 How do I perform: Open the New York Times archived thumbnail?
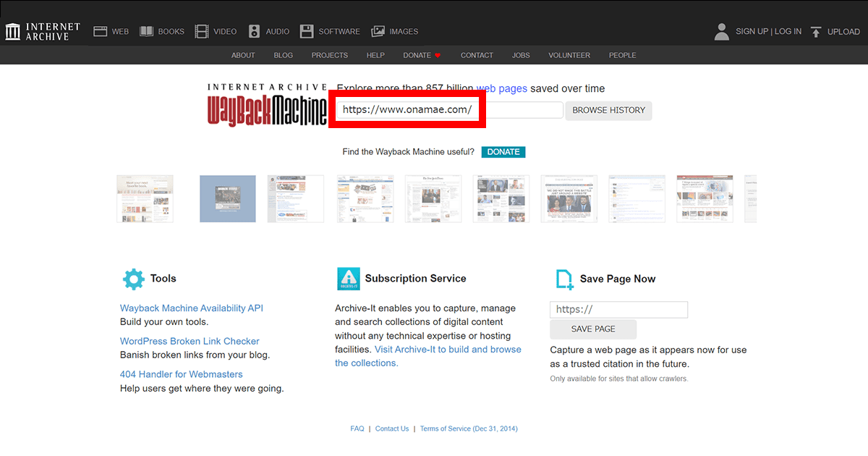433,198
